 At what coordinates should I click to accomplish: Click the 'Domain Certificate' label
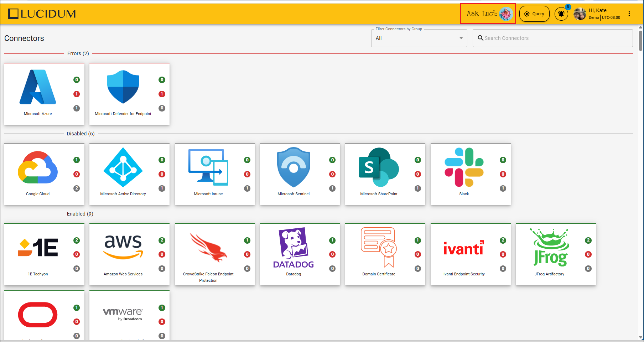click(x=379, y=274)
